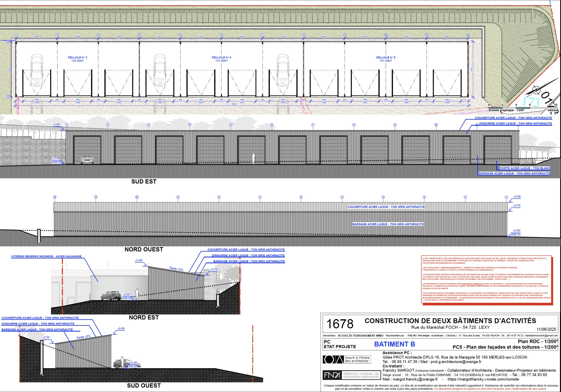
Task: Click the SUD EST elevation title
Action: [144, 182]
